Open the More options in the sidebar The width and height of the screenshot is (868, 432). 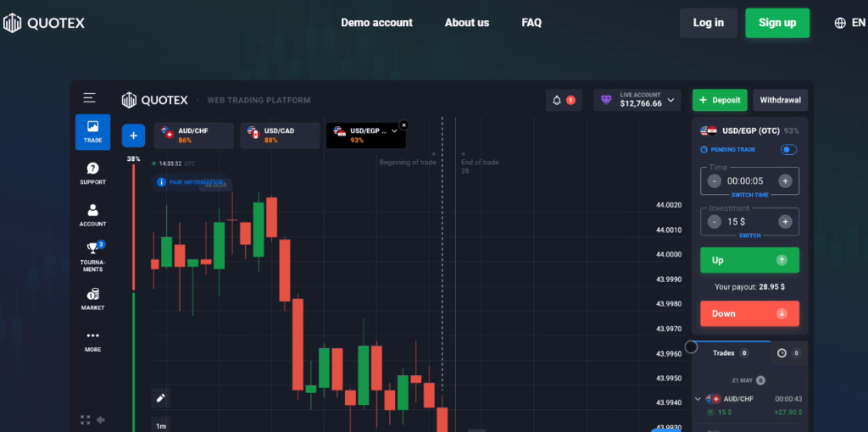tap(92, 341)
